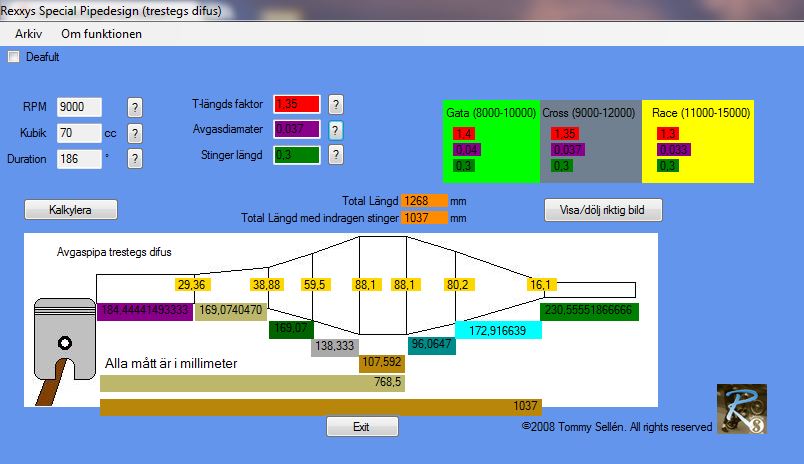The height and width of the screenshot is (464, 804).
Task: Click the Rexxys R8 logo image
Action: tap(741, 409)
